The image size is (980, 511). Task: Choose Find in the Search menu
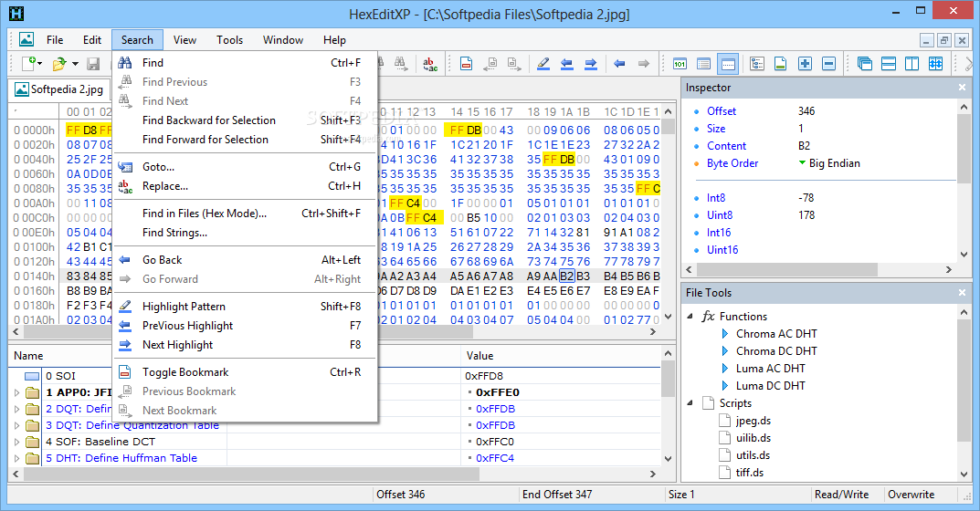point(246,62)
